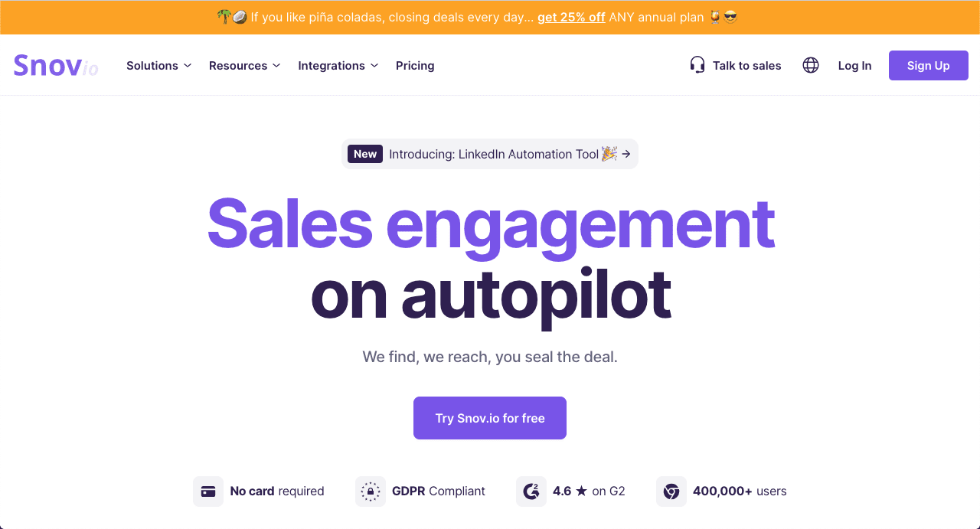Expand the Resources chevron
980x529 pixels.
276,66
